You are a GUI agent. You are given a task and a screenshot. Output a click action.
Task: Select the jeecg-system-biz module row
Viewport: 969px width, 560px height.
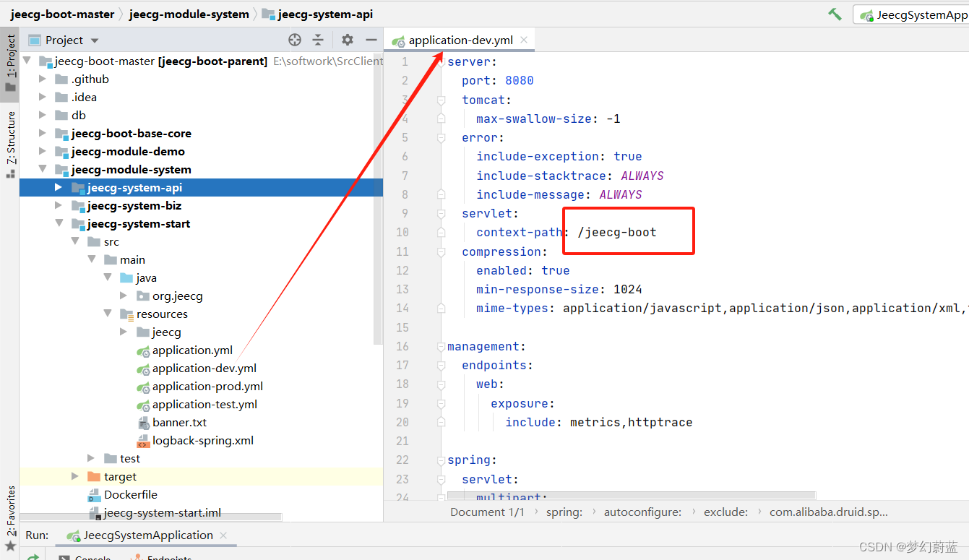(201, 205)
